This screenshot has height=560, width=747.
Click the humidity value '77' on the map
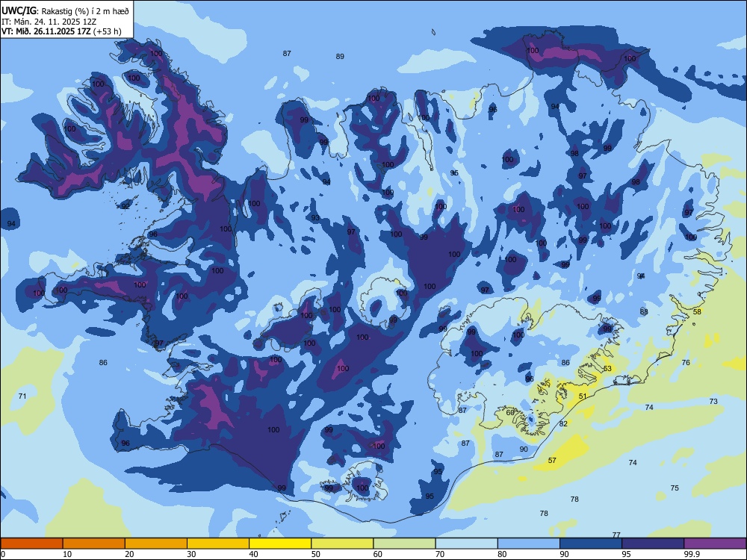click(616, 535)
